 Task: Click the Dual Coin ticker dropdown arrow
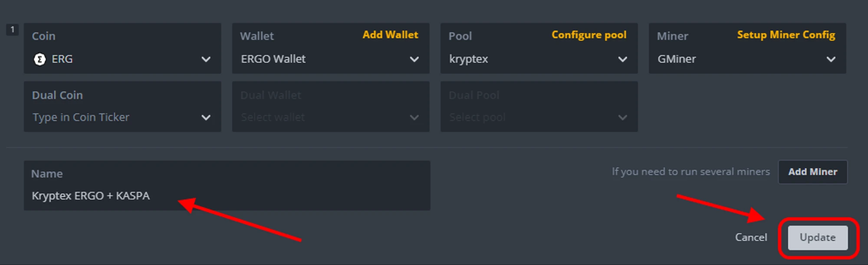[206, 117]
